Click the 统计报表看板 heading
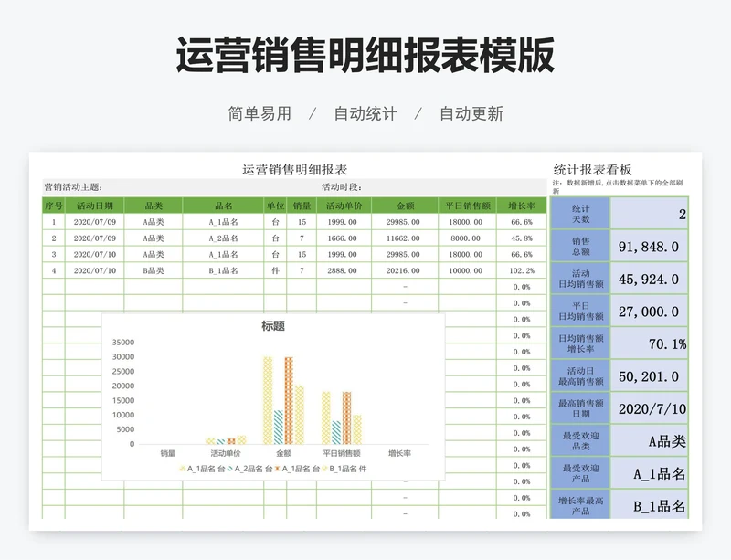The height and width of the screenshot is (560, 731). pyautogui.click(x=592, y=169)
